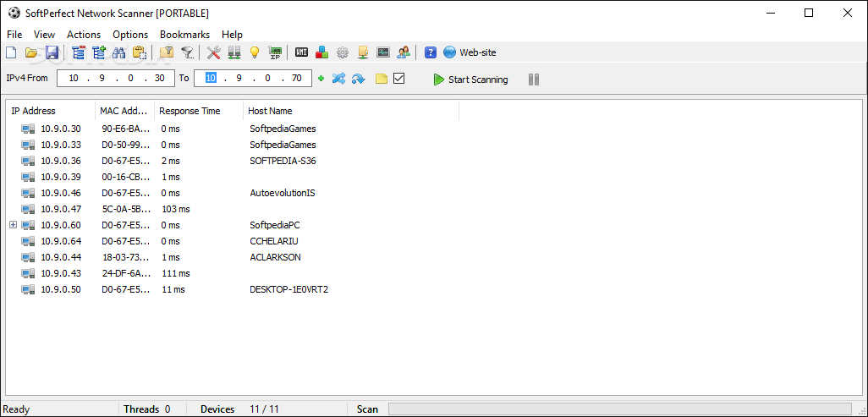Select MAC address 5C-0A-5B cell

(126, 209)
